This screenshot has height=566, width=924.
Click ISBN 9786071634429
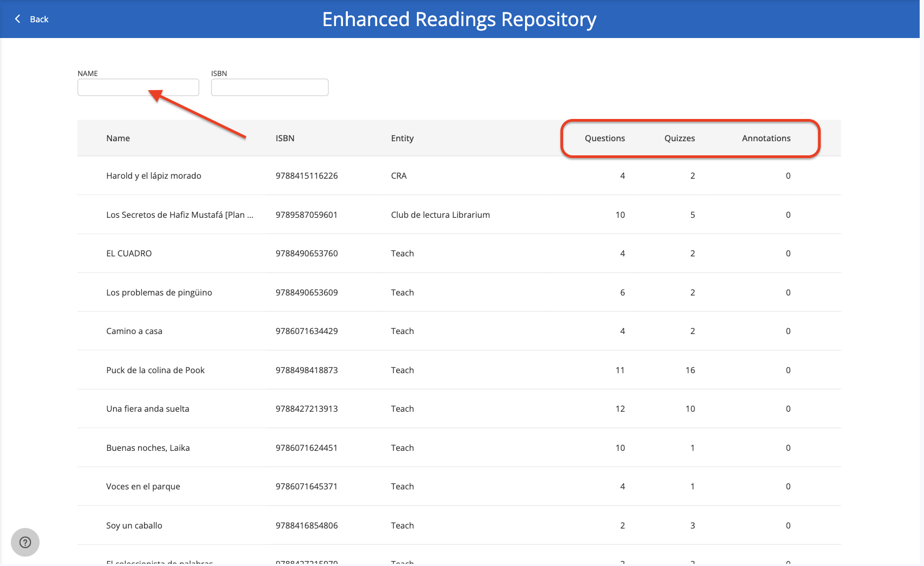click(307, 331)
